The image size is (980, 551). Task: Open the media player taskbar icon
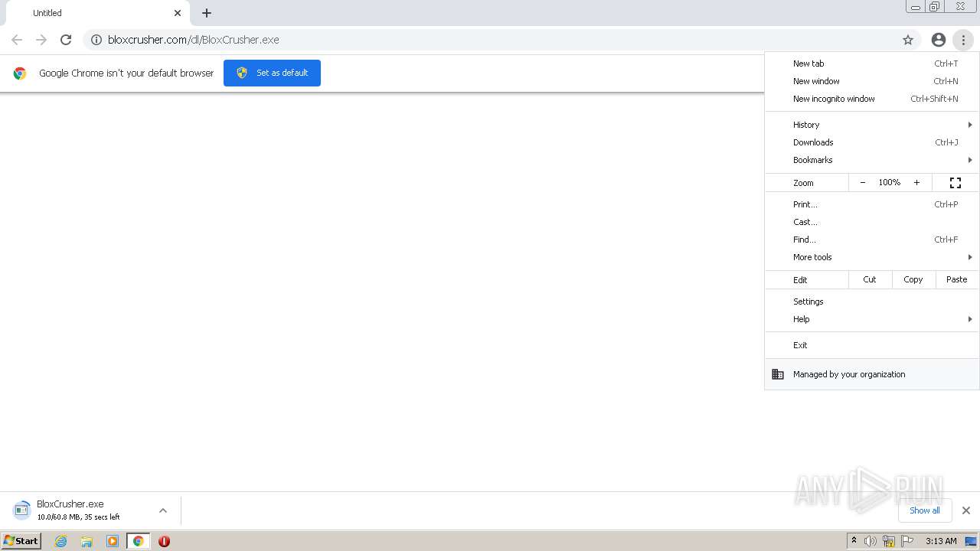tap(113, 541)
